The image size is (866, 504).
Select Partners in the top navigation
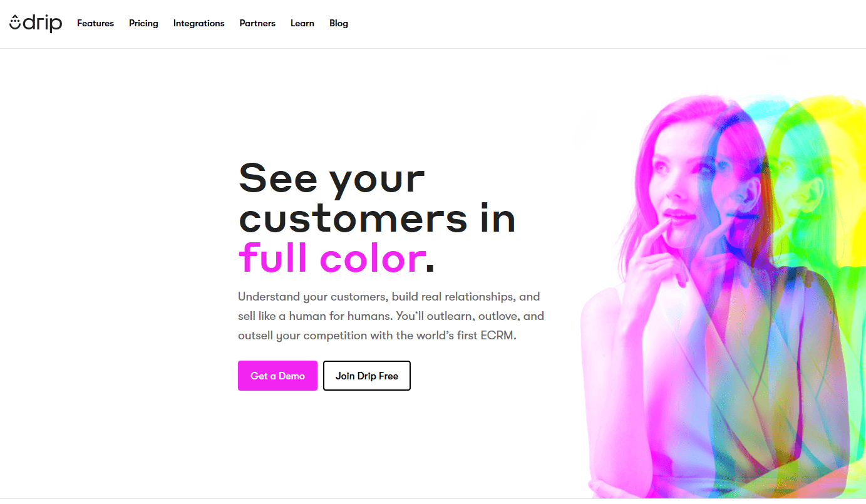coord(257,23)
